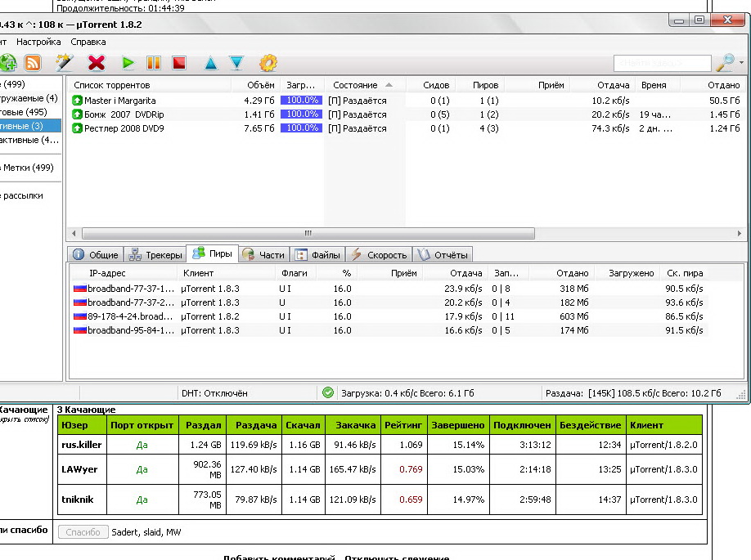
Task: Click right arrow of torrent list scrollbar
Action: [739, 233]
